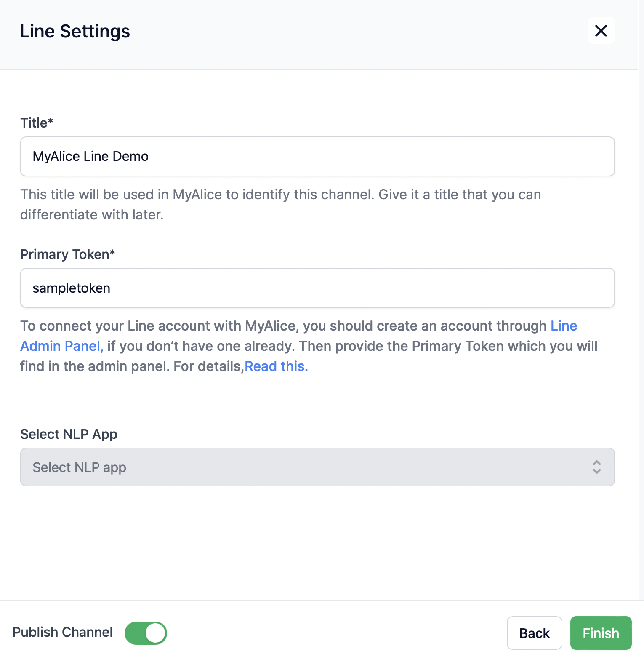Click the up-down chevron in NLP selector
This screenshot has height=662, width=644.
point(596,467)
